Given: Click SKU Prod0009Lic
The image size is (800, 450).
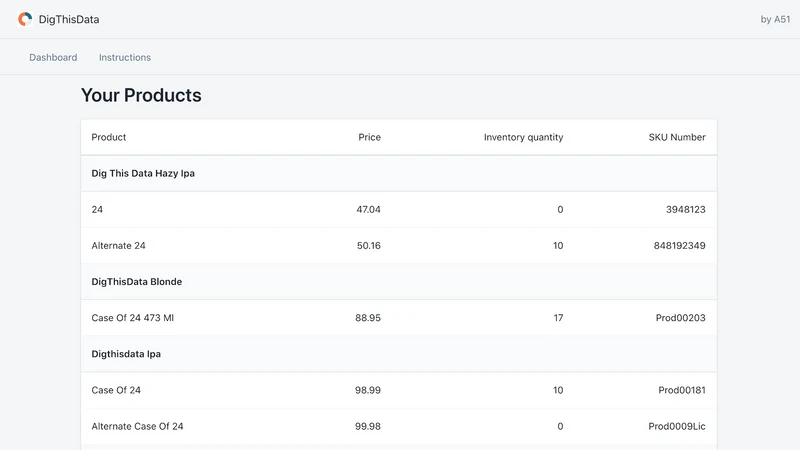Looking at the screenshot, I should click(677, 427).
